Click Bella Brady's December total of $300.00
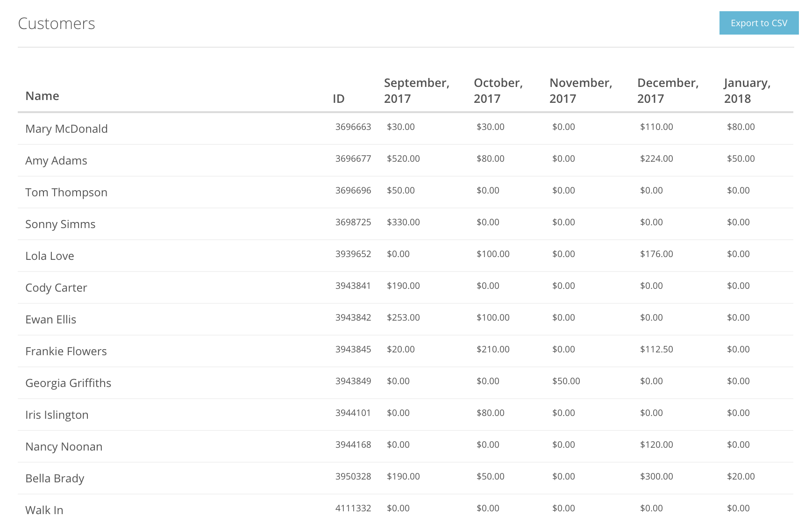Image resolution: width=812 pixels, height=530 pixels. click(x=656, y=476)
